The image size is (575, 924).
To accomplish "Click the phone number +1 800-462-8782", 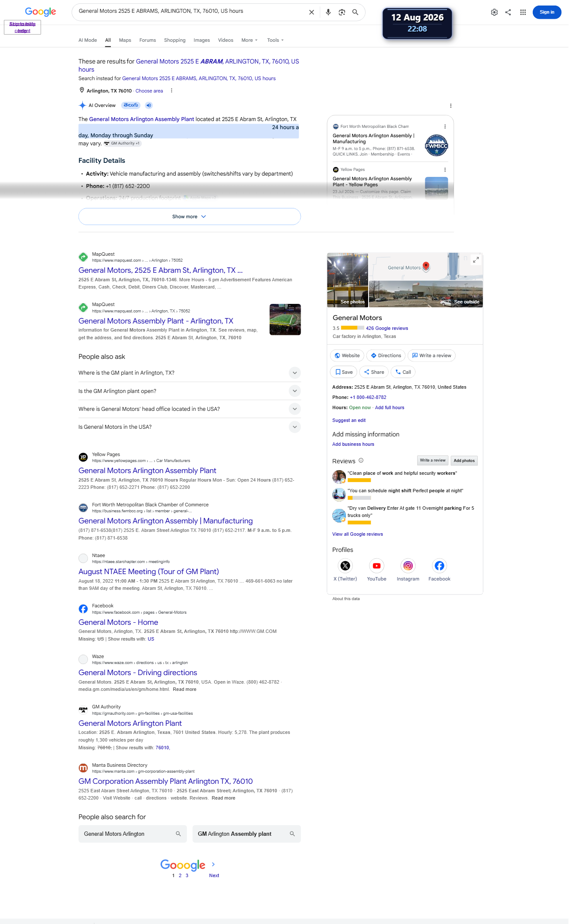I will pos(368,397).
